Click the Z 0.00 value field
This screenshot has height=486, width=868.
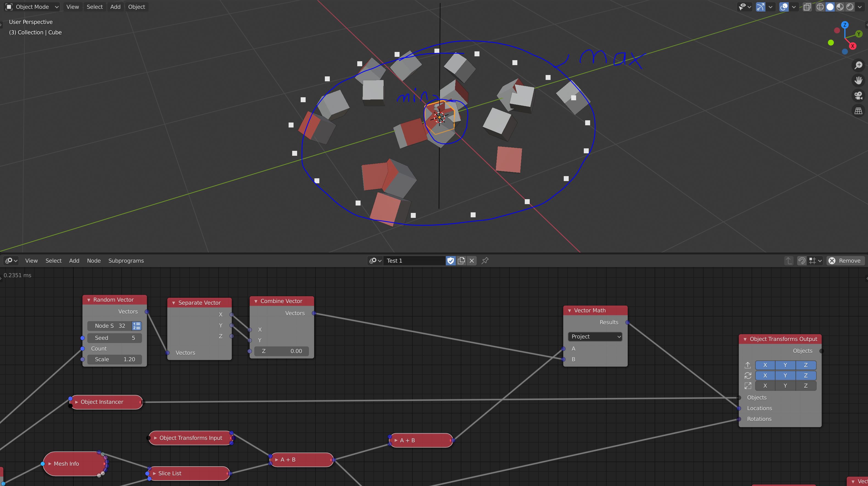pyautogui.click(x=281, y=351)
